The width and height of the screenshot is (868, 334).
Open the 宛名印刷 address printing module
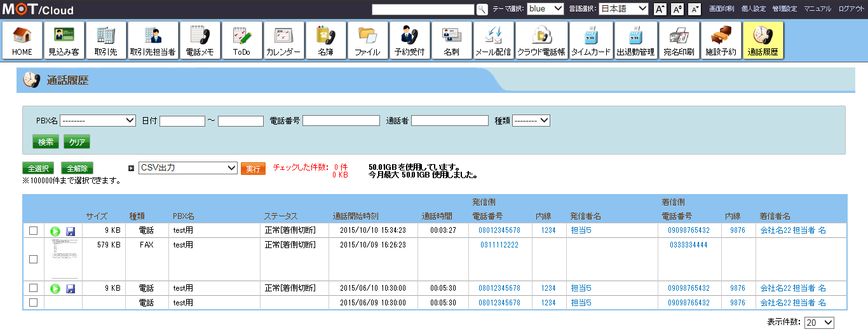(x=679, y=41)
